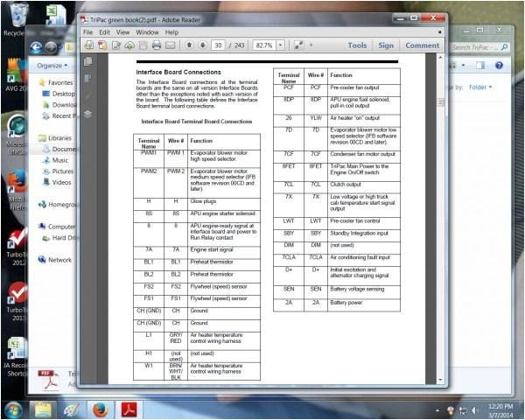Screen dimensions: 525x420
Task: Open the Tools pane
Action: click(x=357, y=45)
